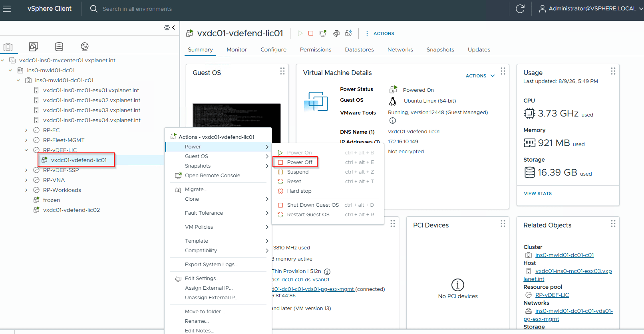Open the Guest OS card drag handle
This screenshot has height=334, width=644.
(x=282, y=71)
